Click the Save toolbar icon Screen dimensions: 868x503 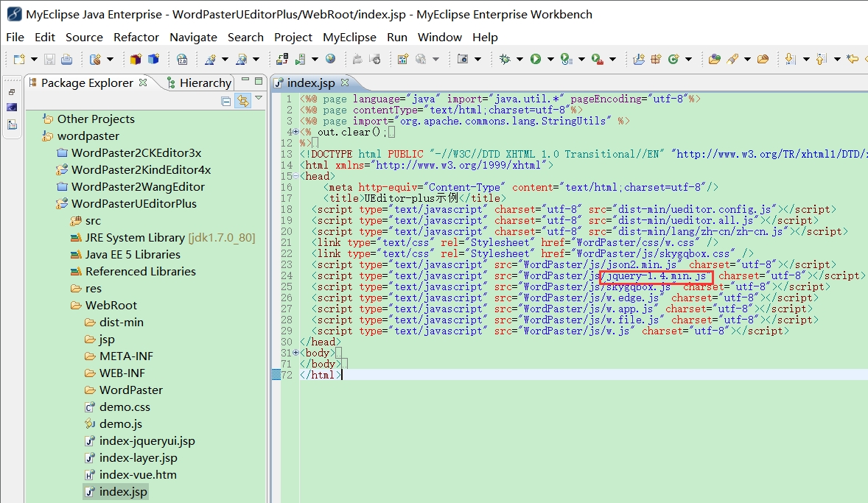(x=49, y=59)
